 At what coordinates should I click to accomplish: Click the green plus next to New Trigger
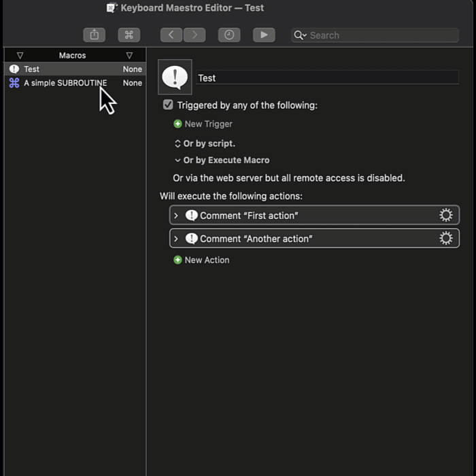(x=177, y=124)
